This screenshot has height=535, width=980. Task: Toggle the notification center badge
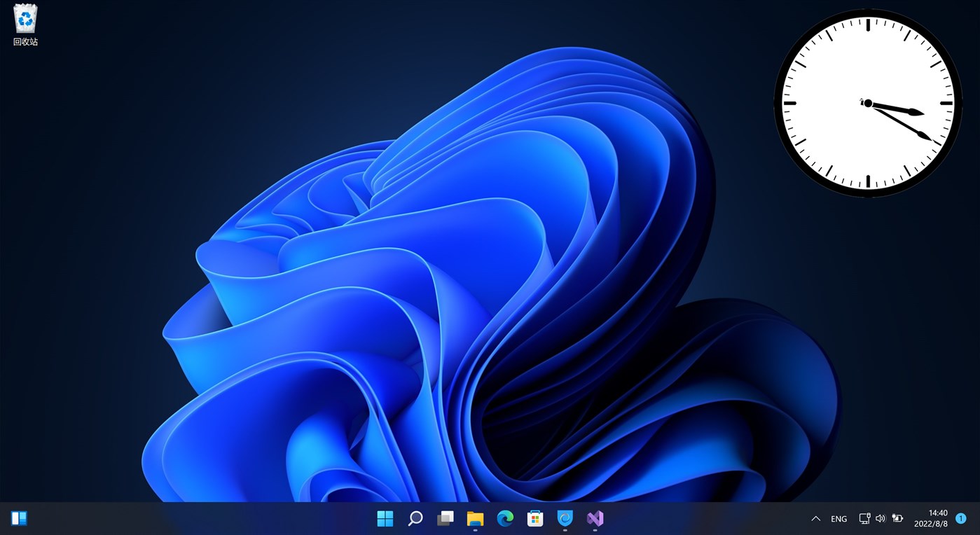(x=960, y=518)
